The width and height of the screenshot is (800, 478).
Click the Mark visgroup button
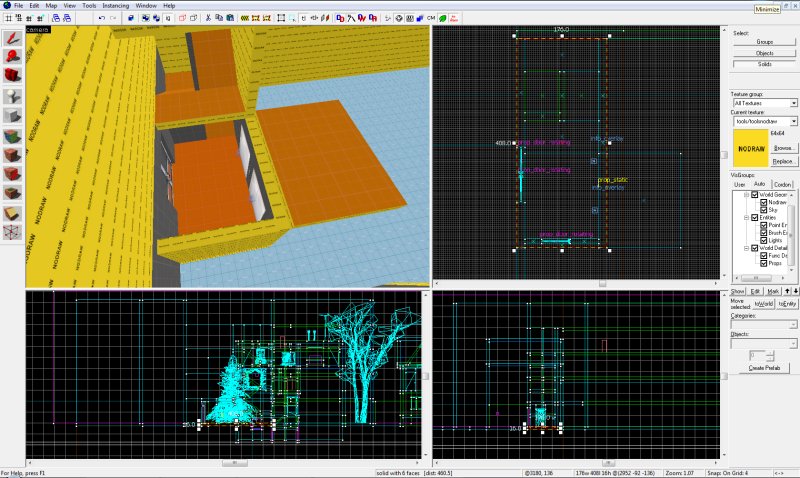point(773,291)
